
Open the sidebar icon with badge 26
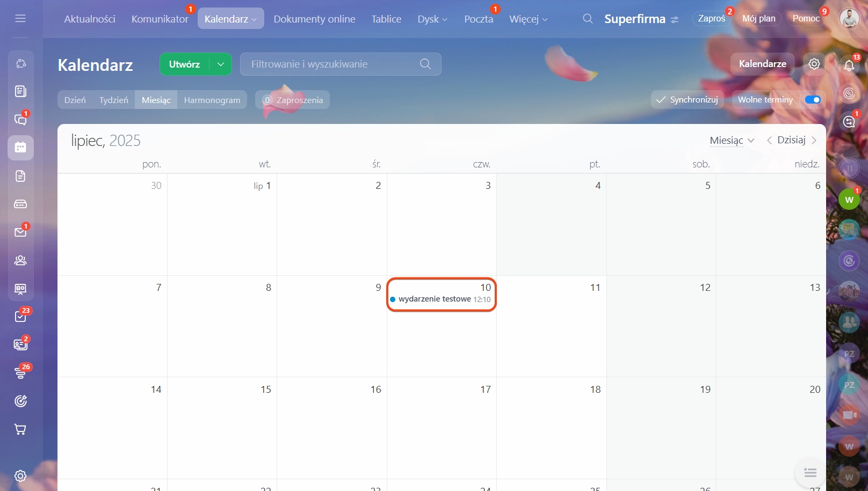(20, 373)
